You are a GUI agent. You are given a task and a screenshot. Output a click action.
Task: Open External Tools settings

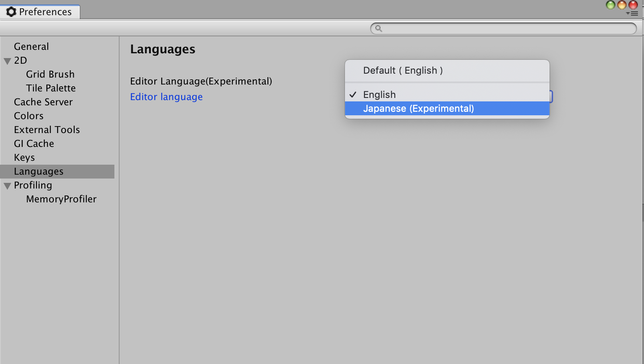coord(47,130)
